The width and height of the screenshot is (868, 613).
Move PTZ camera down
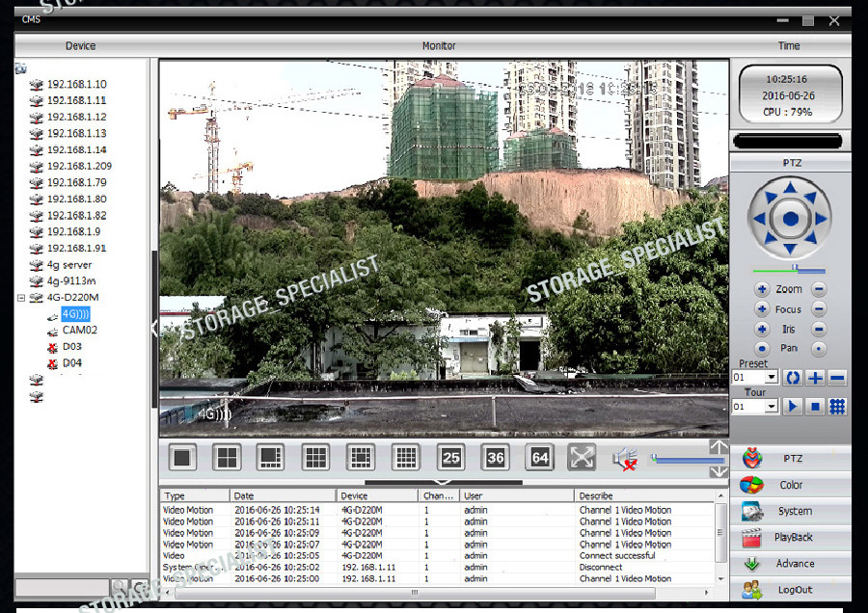pos(790,249)
